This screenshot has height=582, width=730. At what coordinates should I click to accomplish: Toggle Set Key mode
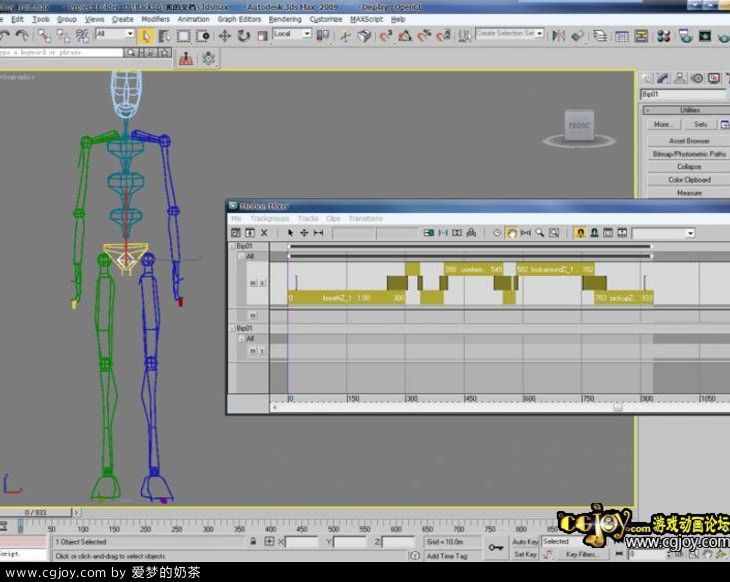[525, 555]
